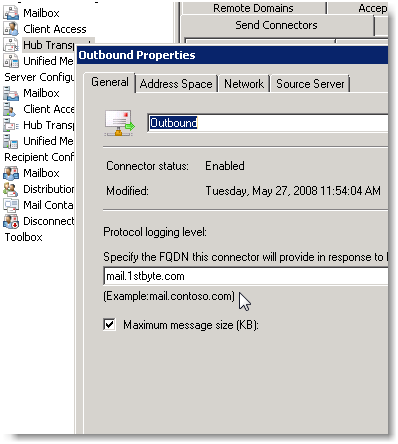Click the send connector envelope icon
This screenshot has height=444, width=398.
[120, 123]
